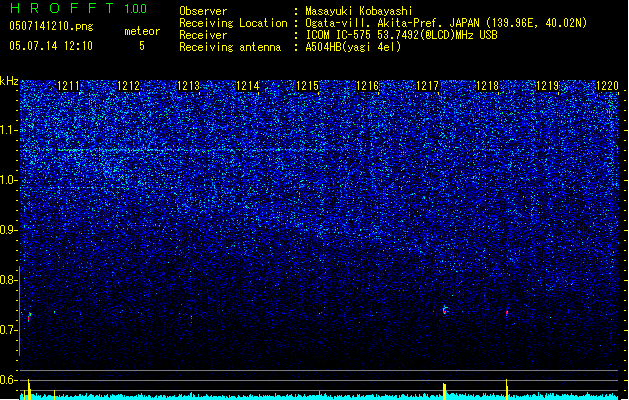629x400 pixels.
Task: Click the 1211 time marker
Action: [x=68, y=86]
